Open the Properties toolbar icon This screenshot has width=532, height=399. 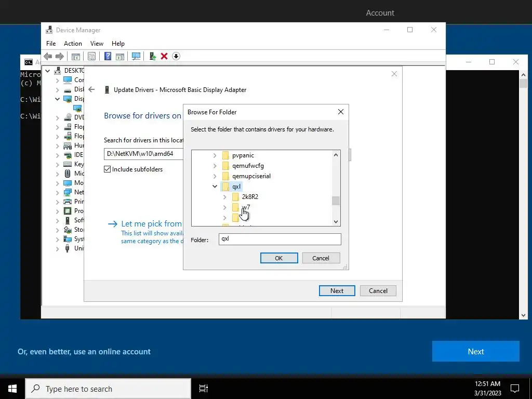[x=91, y=56]
